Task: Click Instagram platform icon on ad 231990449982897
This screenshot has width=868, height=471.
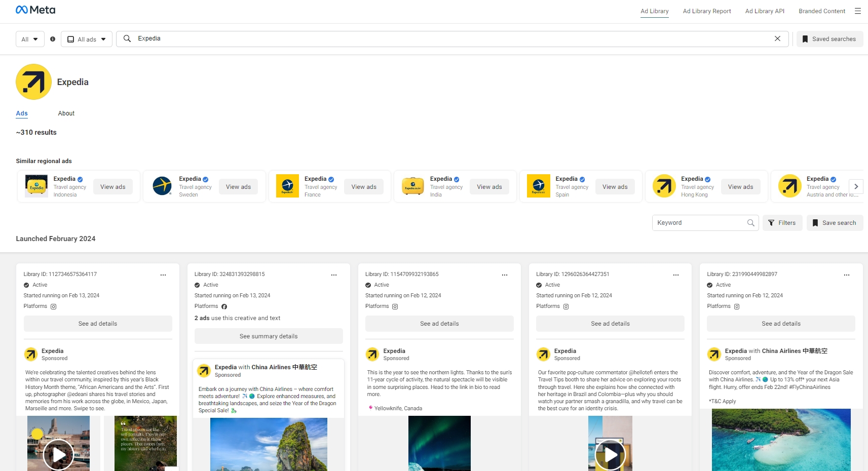Action: click(x=737, y=306)
